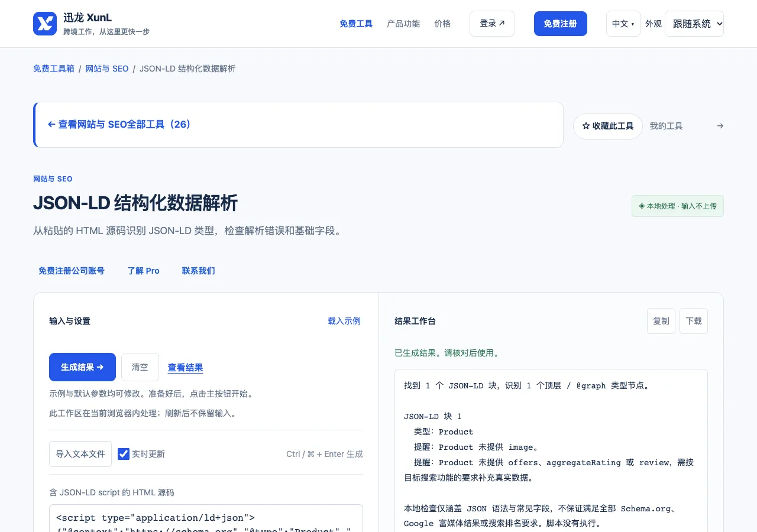Jump to 查看结果 link
Viewport: 757px width, 532px height.
pyautogui.click(x=186, y=368)
